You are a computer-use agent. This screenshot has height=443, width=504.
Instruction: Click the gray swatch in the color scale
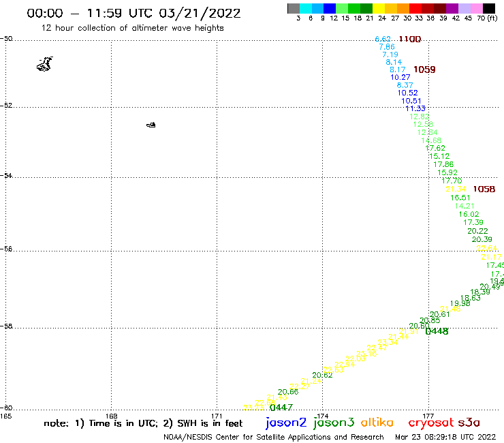pyautogui.click(x=294, y=8)
